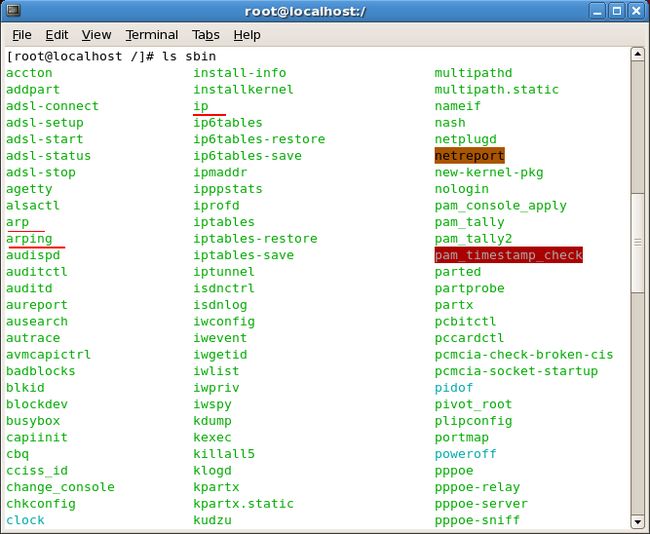Image resolution: width=650 pixels, height=534 pixels.
Task: Click the 'killall5' entry
Action: click(224, 454)
